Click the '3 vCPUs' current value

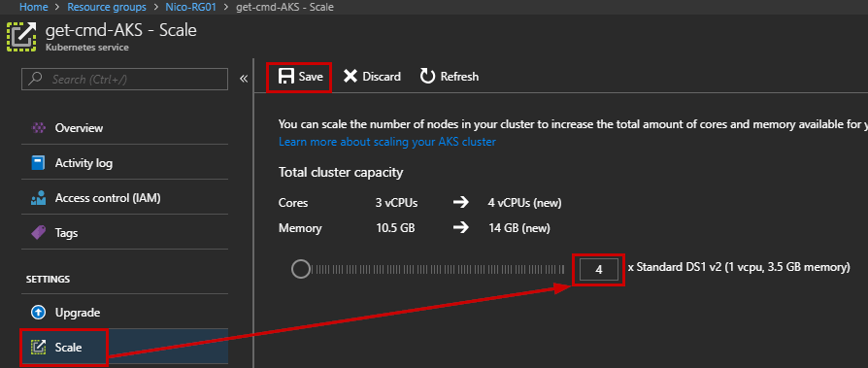(x=396, y=203)
